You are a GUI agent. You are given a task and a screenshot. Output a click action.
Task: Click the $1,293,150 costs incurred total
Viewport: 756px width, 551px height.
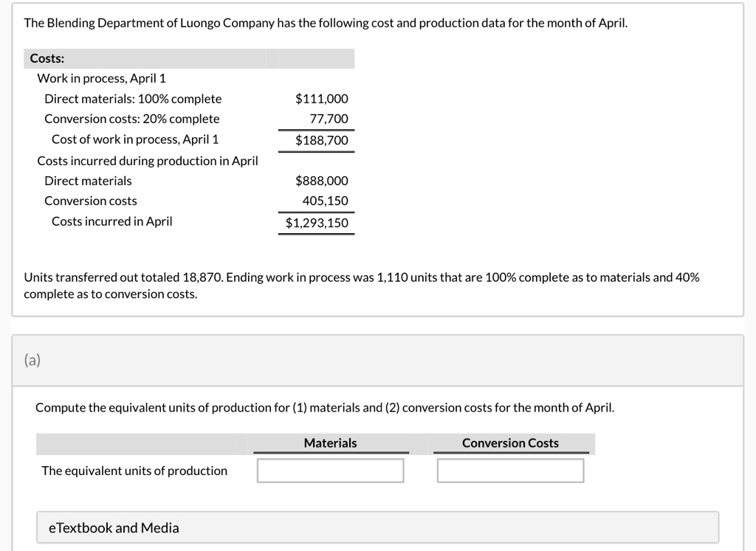[317, 223]
